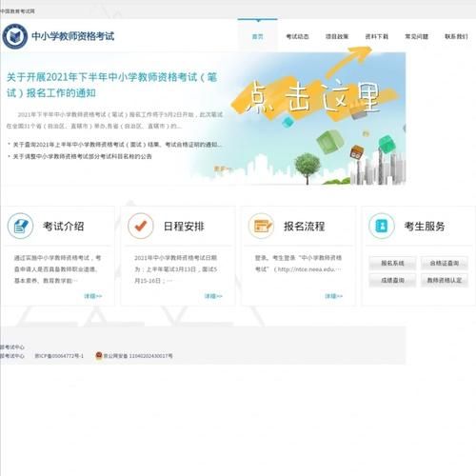Open the 2021年上半年面试结果 notice link
This screenshot has height=476, width=476.
117,145
